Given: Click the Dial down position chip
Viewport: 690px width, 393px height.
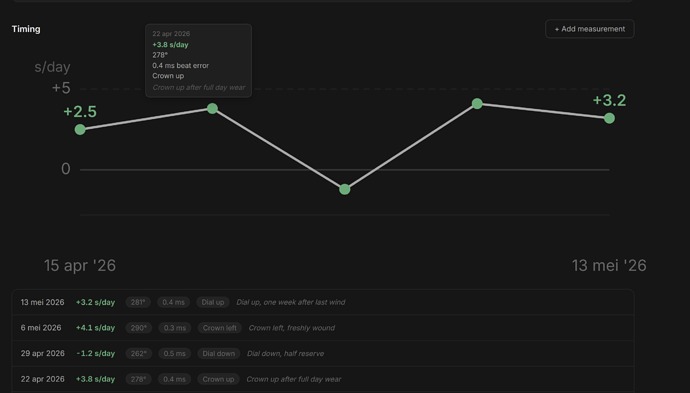Looking at the screenshot, I should pyautogui.click(x=219, y=353).
